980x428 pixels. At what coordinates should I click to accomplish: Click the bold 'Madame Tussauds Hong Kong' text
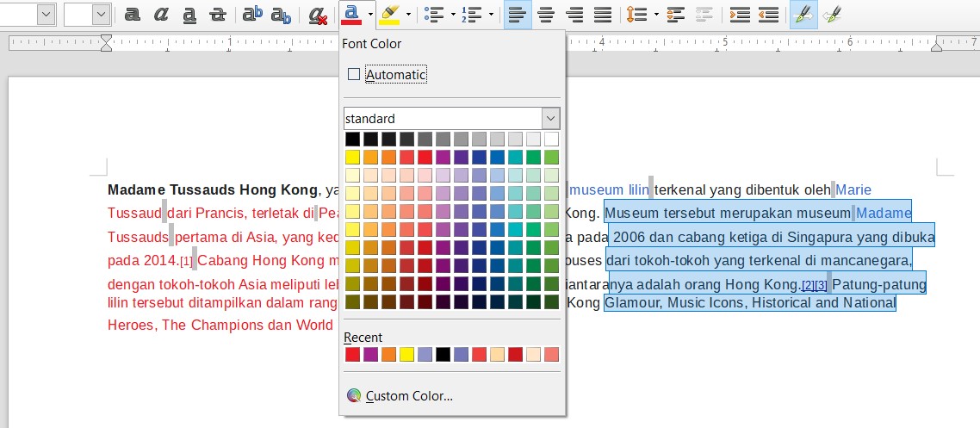213,189
